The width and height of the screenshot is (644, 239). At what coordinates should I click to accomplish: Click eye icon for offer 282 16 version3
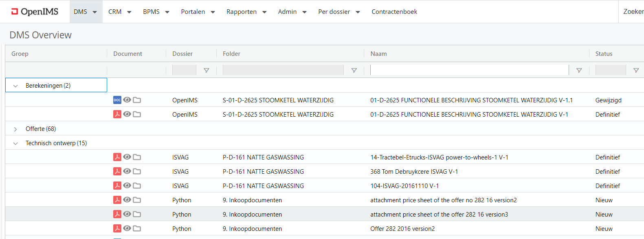tap(127, 214)
